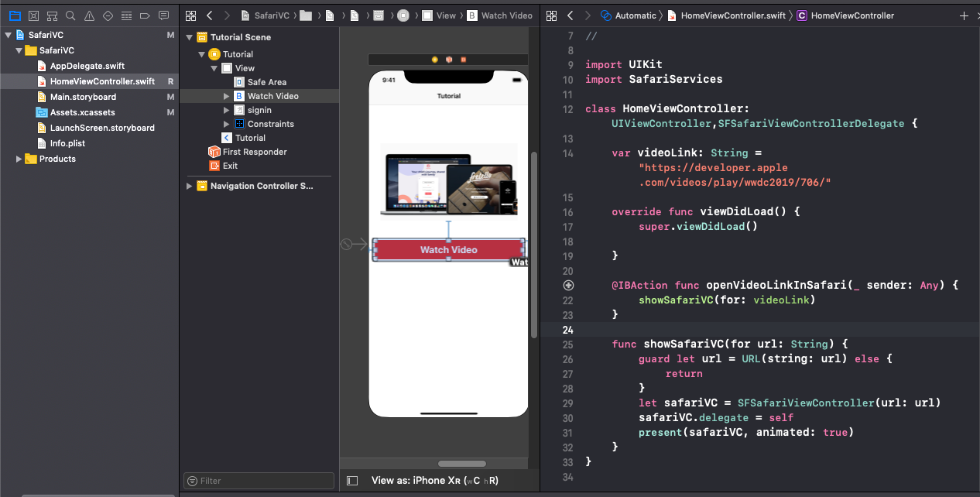Click the Watch Video breadcrumb item
Viewport: 980px width, 497px height.
click(x=506, y=15)
